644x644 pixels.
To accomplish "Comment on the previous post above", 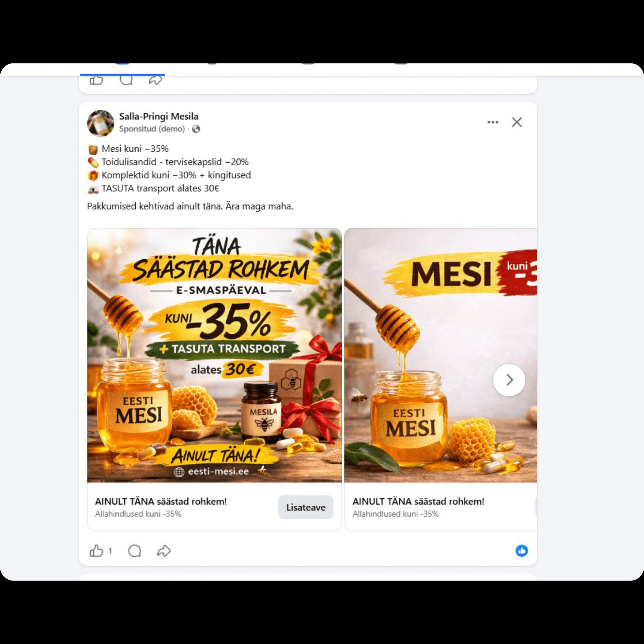I will point(126,80).
